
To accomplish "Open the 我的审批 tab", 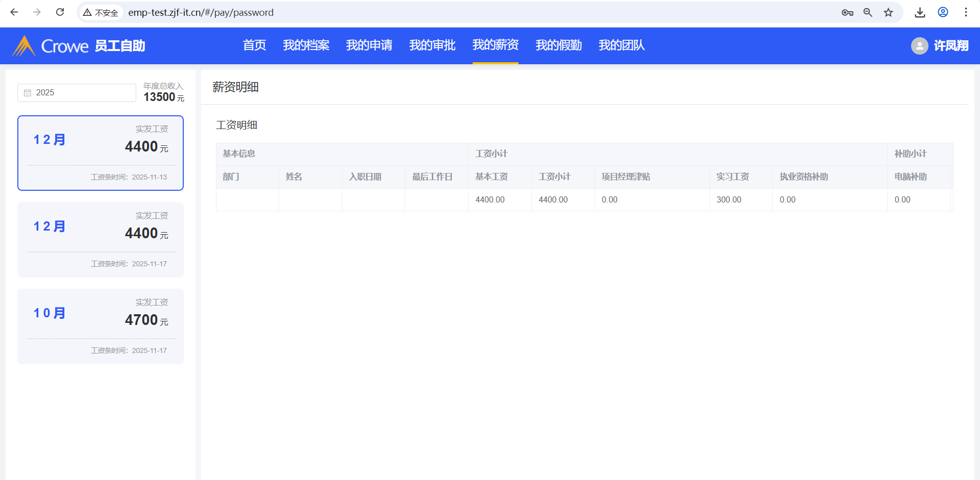I will [432, 45].
